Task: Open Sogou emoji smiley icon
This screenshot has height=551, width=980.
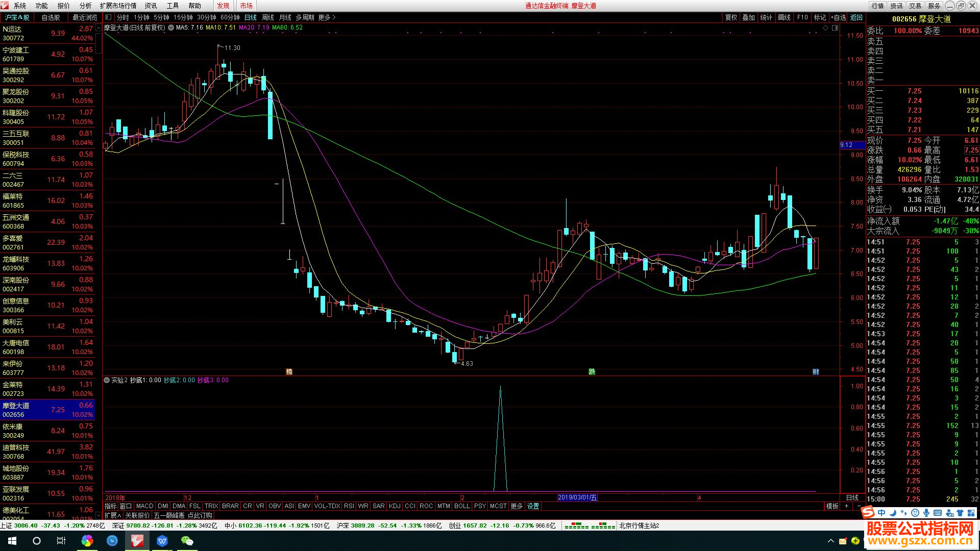Action: (x=915, y=513)
